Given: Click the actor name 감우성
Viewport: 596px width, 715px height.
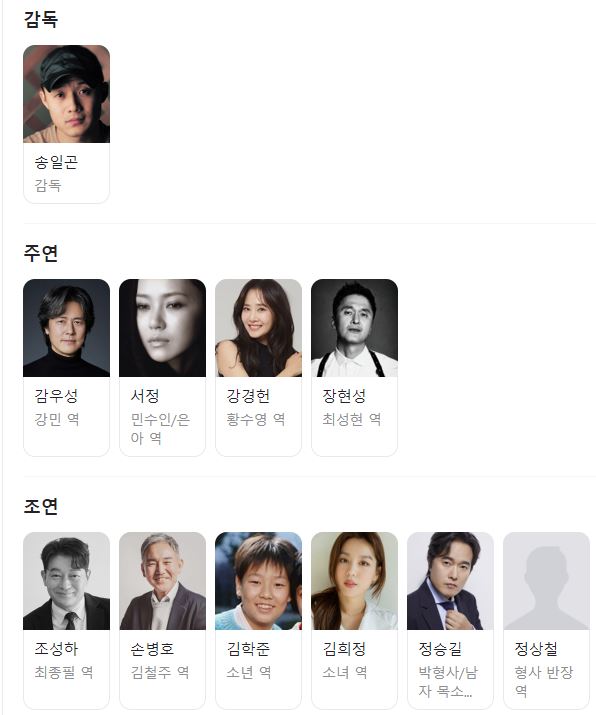Looking at the screenshot, I should tap(56, 396).
